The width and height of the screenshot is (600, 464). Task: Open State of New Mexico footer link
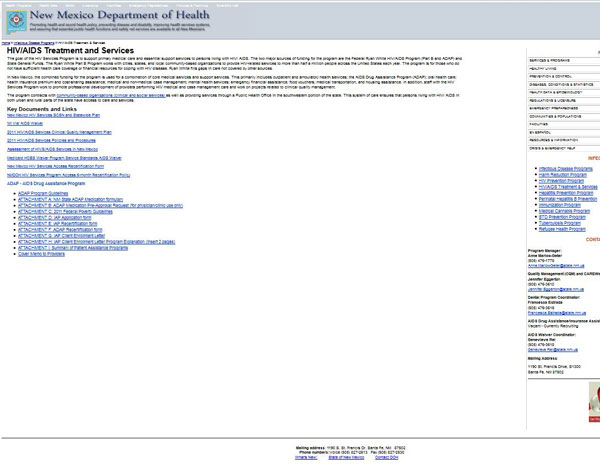[x=346, y=457]
